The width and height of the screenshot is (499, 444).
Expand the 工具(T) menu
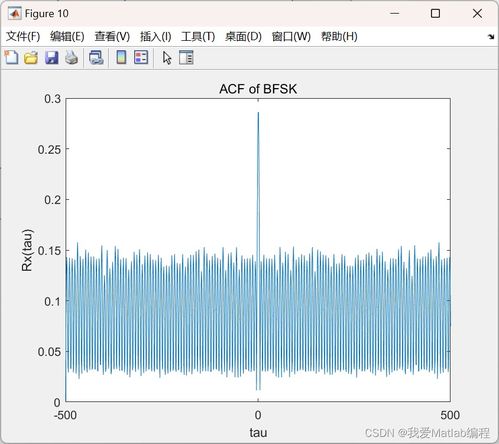coord(198,36)
